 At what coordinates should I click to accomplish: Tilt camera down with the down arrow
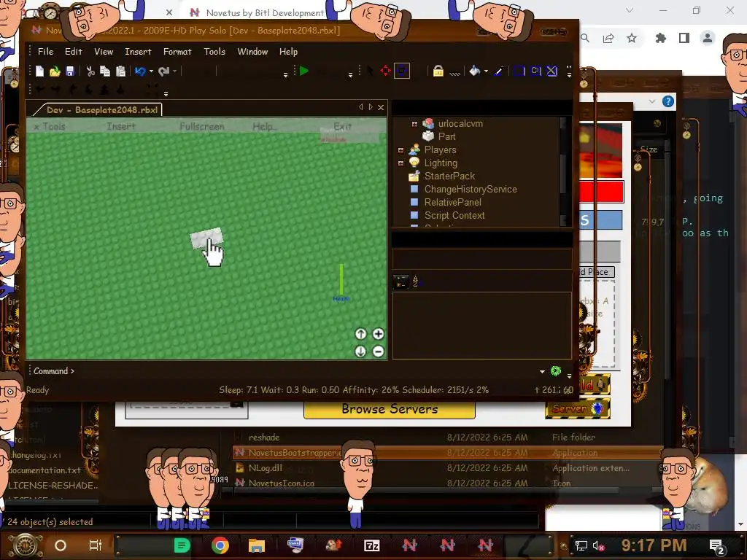click(360, 351)
